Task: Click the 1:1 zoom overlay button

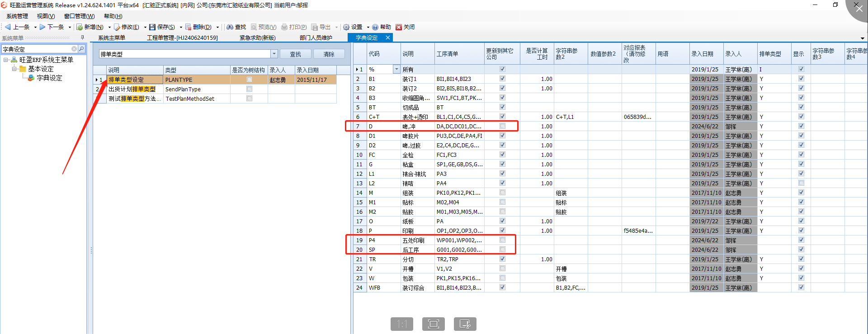Action: [x=402, y=324]
